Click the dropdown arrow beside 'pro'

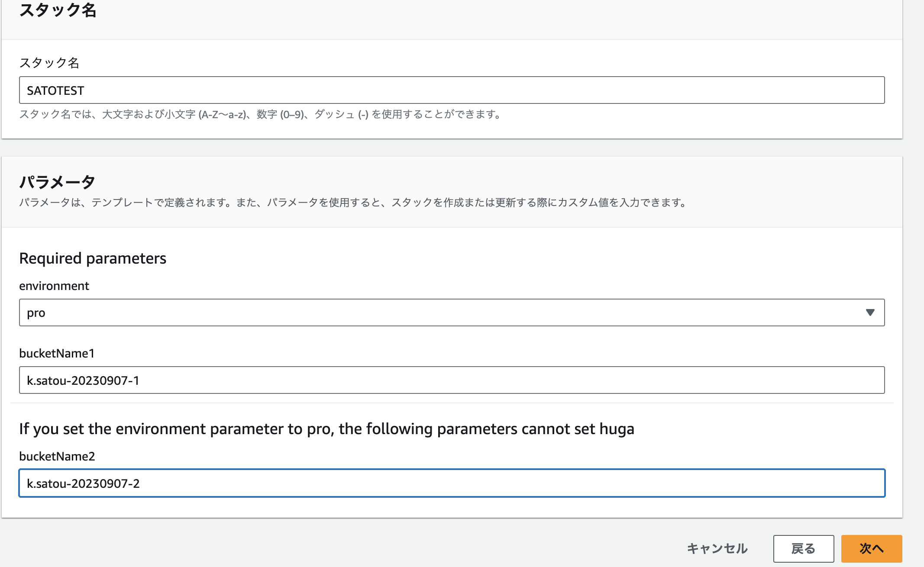pos(871,312)
